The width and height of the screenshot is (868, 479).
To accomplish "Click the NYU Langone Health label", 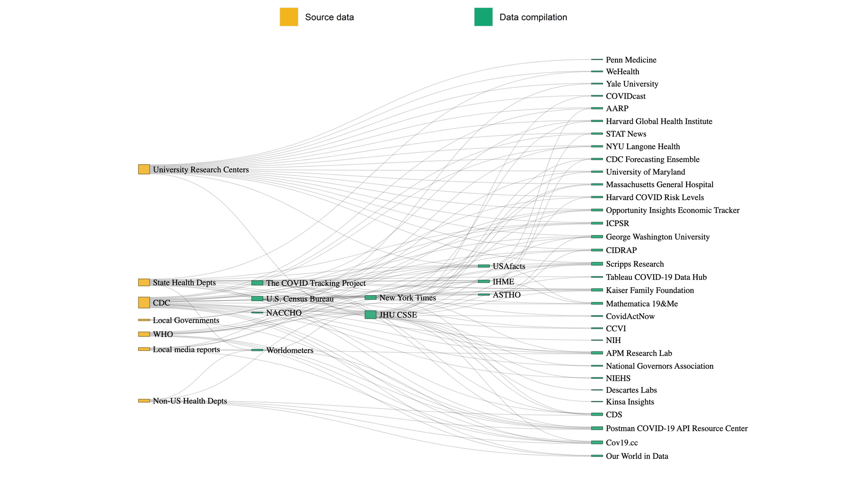I will point(643,146).
